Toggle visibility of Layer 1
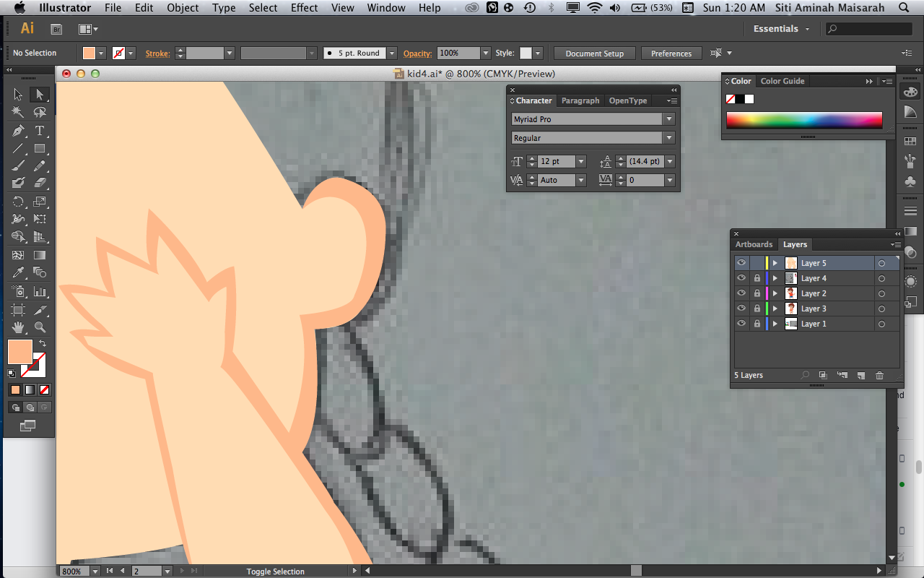This screenshot has width=924, height=578. tap(741, 324)
